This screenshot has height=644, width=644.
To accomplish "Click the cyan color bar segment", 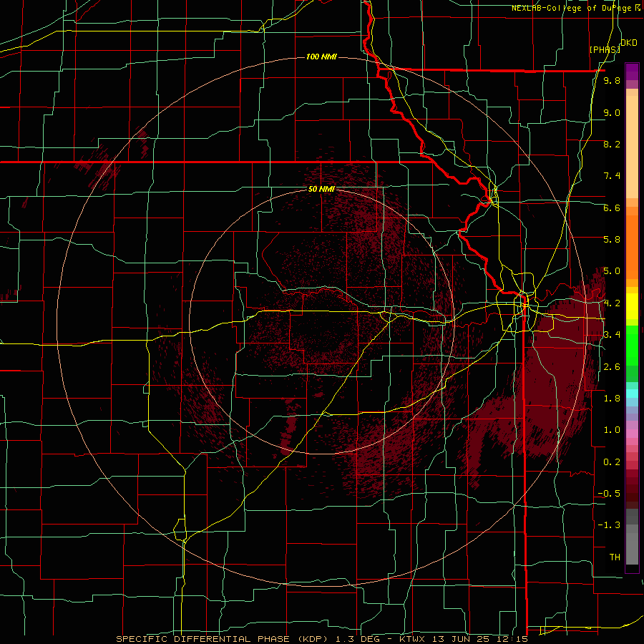I will (632, 394).
